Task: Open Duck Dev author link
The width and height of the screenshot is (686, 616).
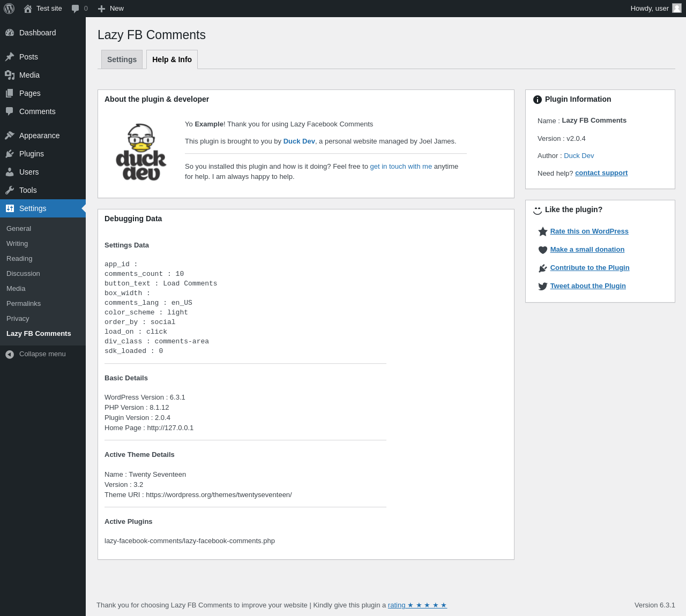Action: point(579,156)
